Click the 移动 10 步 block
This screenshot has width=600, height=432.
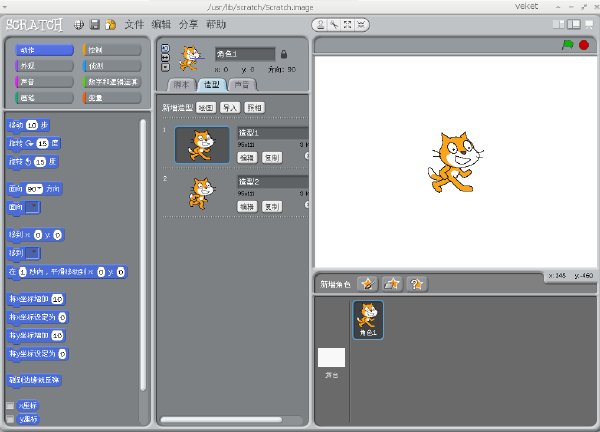pos(28,125)
